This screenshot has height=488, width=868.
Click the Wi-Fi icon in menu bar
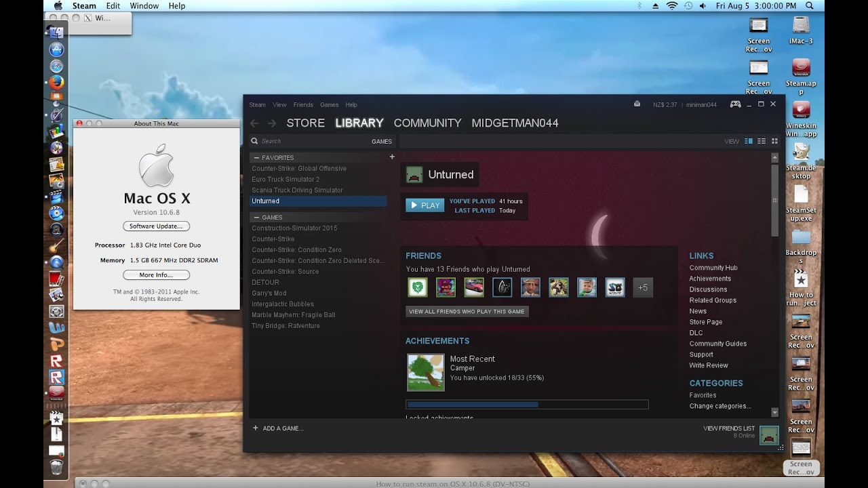click(x=672, y=6)
